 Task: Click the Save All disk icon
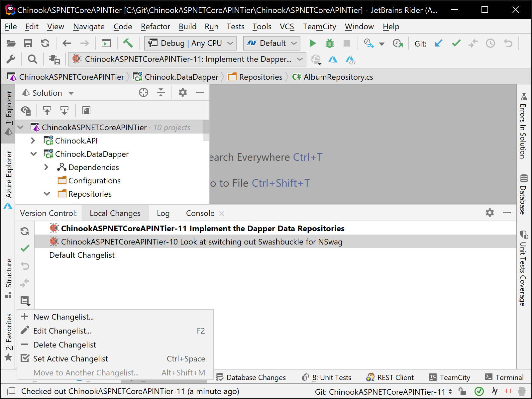28,43
